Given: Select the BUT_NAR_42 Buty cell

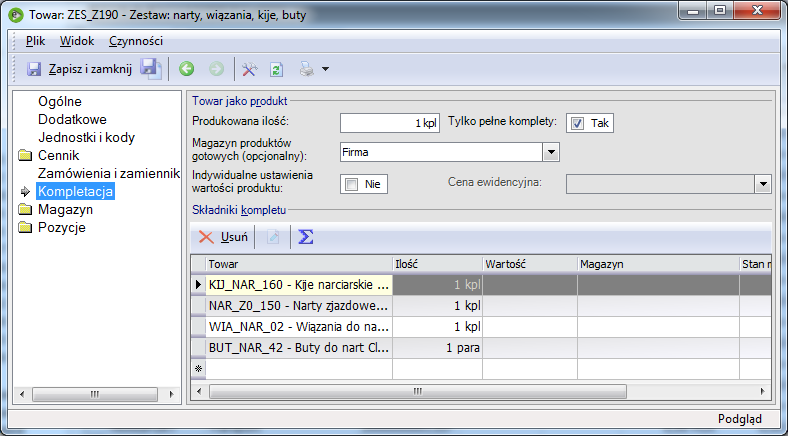Looking at the screenshot, I should (x=299, y=348).
